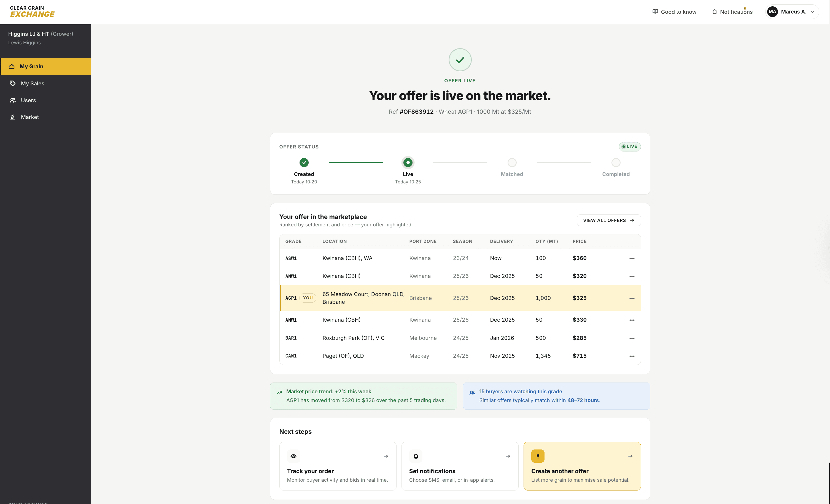Viewport: 830px width, 504px height.
Task: Select the Market sidebar icon
Action: coord(13,117)
